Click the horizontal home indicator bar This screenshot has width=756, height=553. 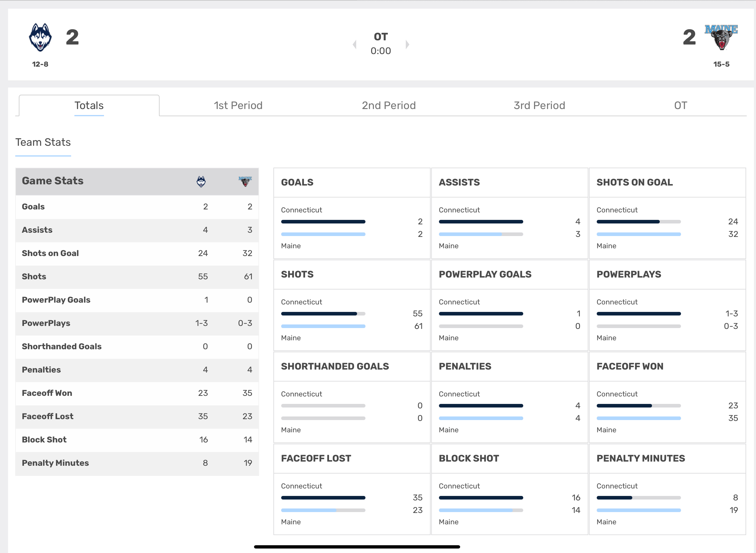[x=357, y=547]
